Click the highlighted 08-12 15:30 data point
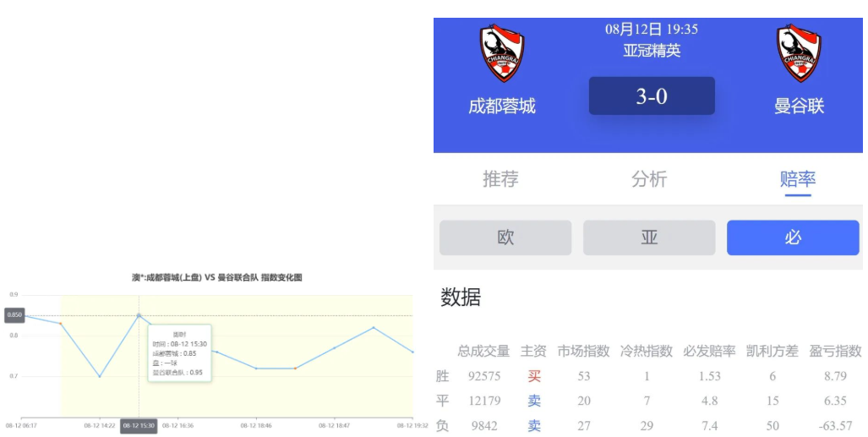868x437 pixels. [139, 315]
